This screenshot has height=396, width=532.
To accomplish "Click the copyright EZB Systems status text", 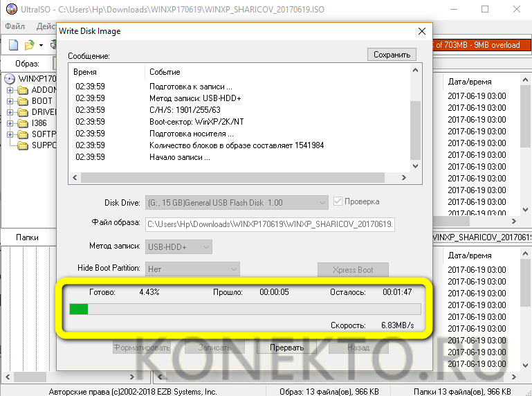I will [133, 391].
